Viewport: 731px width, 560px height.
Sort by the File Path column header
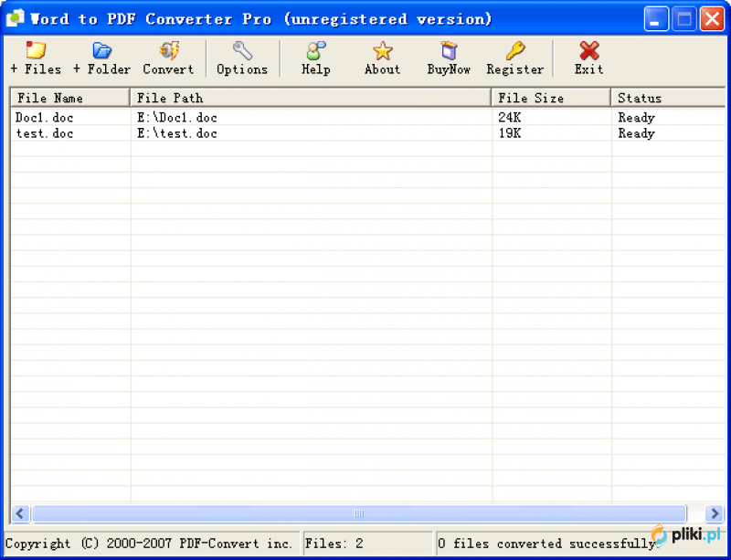(311, 98)
